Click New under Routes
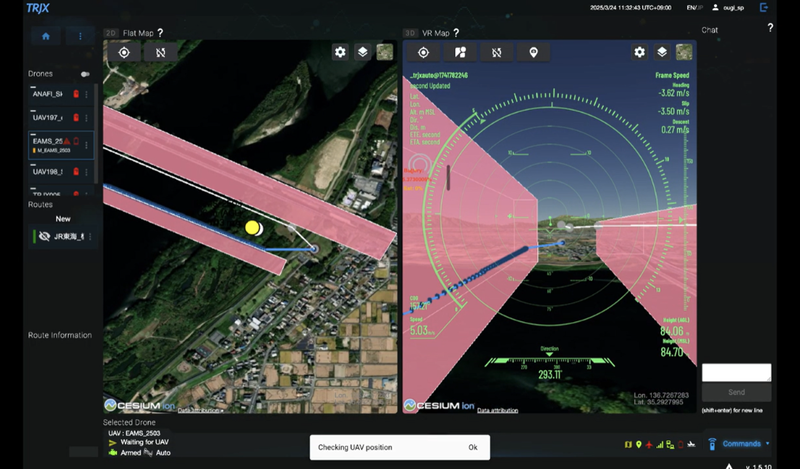Image resolution: width=800 pixels, height=469 pixels. point(63,219)
